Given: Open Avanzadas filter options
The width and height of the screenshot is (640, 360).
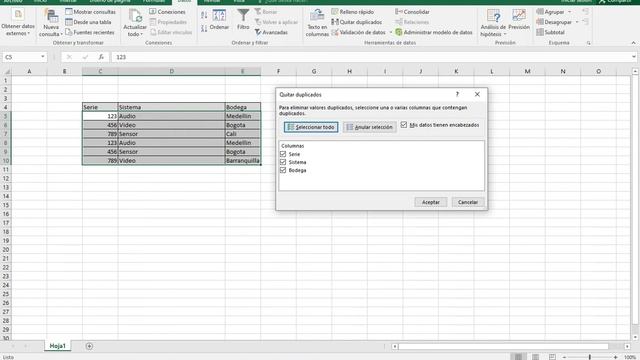Looking at the screenshot, I should click(271, 32).
